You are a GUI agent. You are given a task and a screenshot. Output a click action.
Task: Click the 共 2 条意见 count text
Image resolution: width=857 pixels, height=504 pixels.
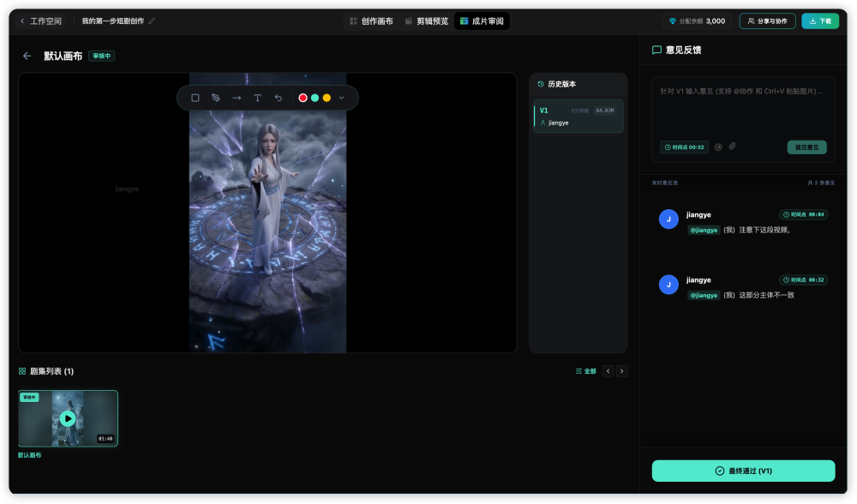tap(821, 183)
